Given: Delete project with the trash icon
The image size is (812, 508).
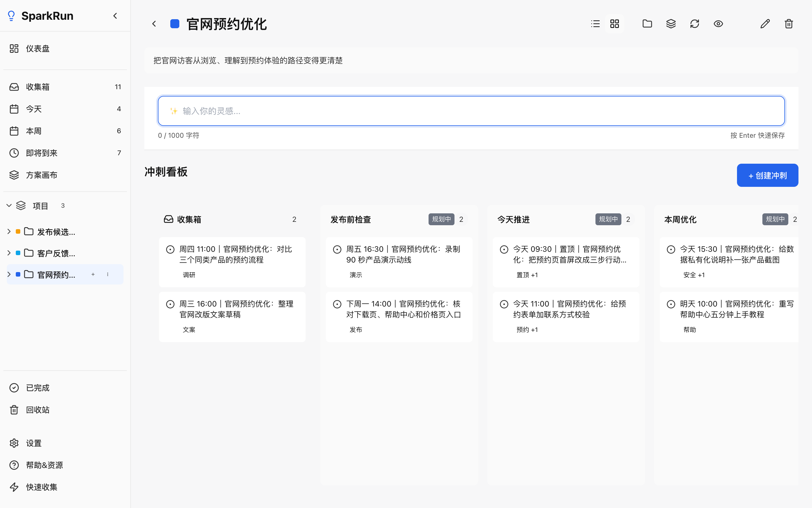Looking at the screenshot, I should tap(789, 23).
